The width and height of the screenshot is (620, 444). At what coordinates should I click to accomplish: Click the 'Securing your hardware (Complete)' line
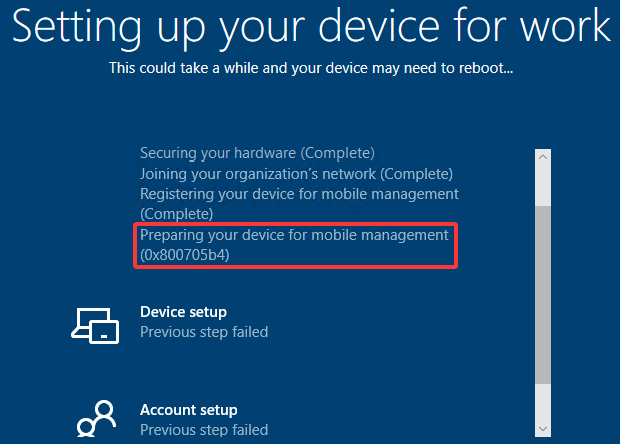coord(257,153)
